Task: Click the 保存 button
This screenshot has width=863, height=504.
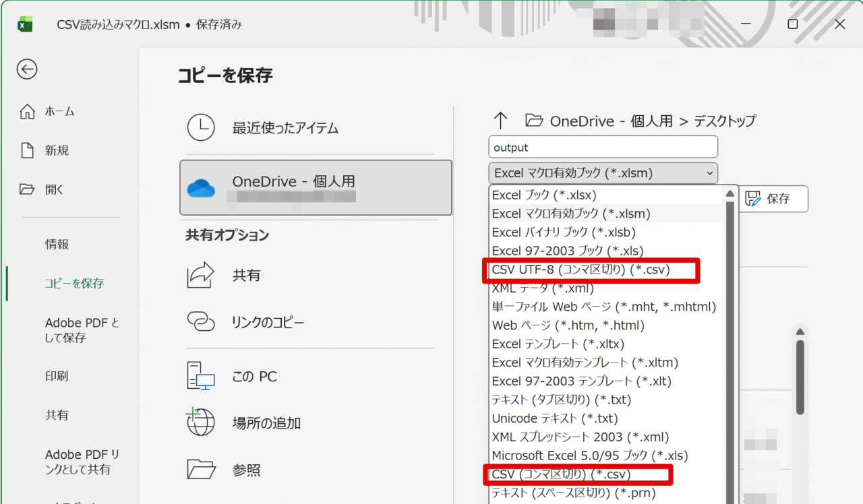Action: 773,199
